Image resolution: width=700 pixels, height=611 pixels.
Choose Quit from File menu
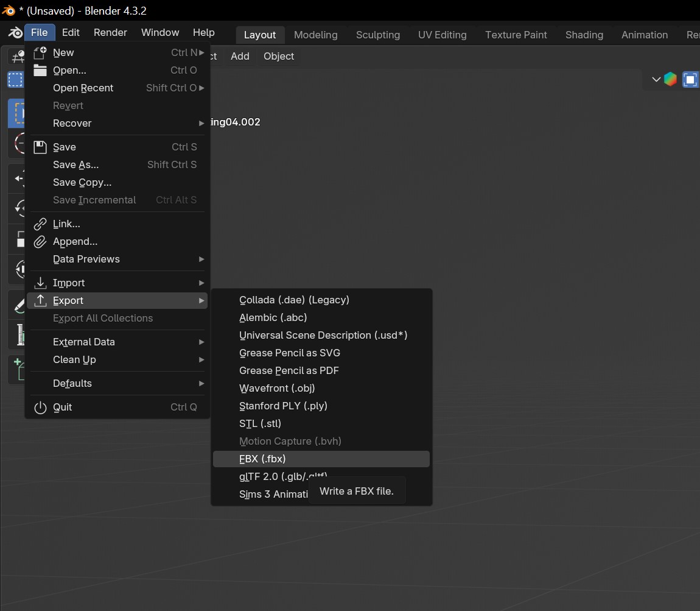coord(117,408)
